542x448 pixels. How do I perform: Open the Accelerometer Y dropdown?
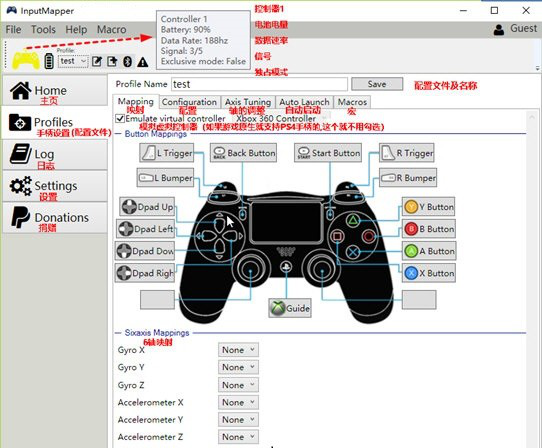tap(238, 420)
